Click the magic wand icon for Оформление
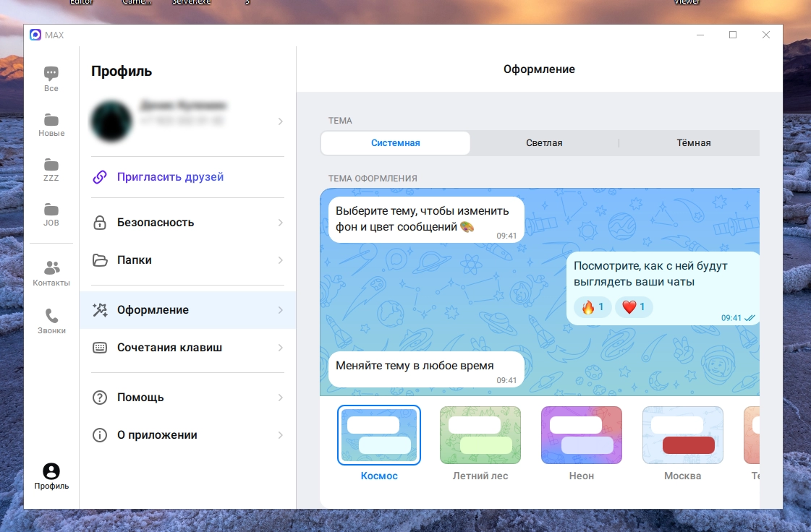The image size is (811, 532). click(x=100, y=309)
